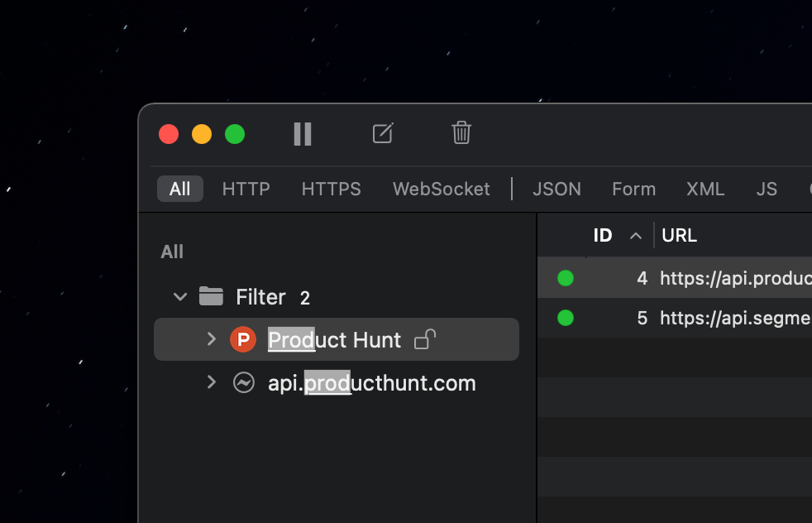Click the Filter count badge 2
Image resolution: width=812 pixels, height=523 pixels.
pos(305,298)
